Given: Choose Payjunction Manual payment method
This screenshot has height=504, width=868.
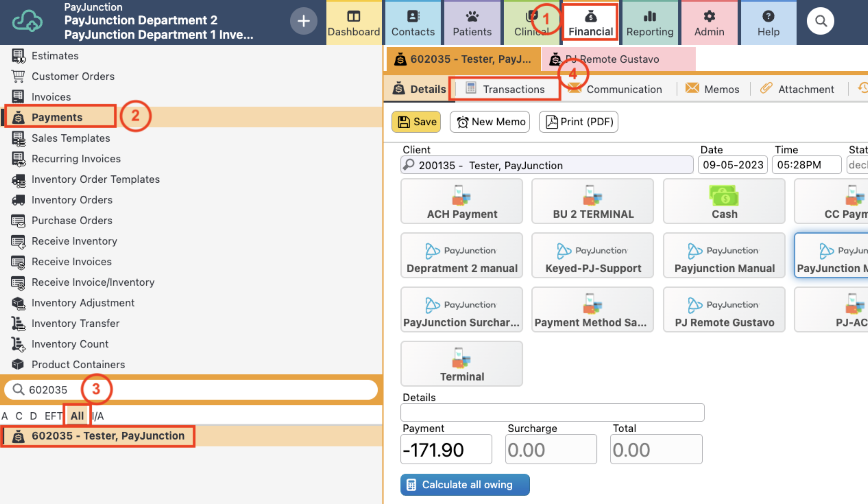Looking at the screenshot, I should point(724,255).
